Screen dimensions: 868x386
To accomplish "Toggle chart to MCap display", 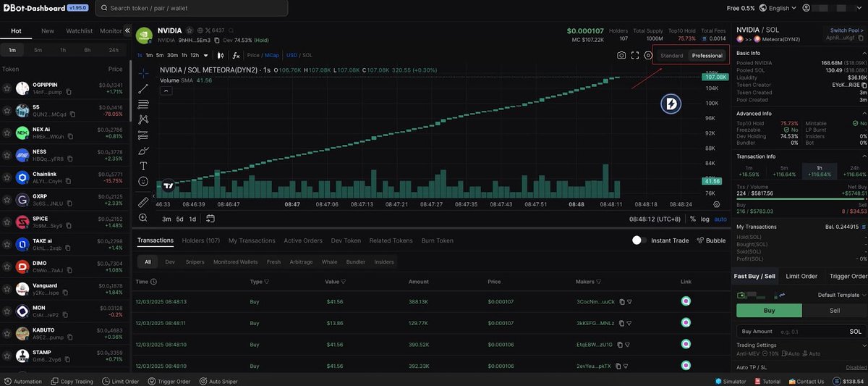I will [x=272, y=55].
